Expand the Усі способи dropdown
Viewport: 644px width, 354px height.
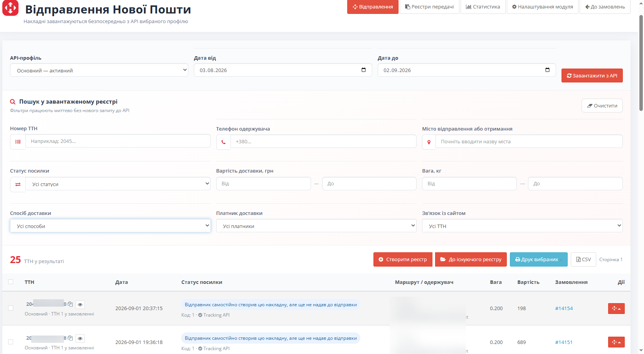coord(110,226)
